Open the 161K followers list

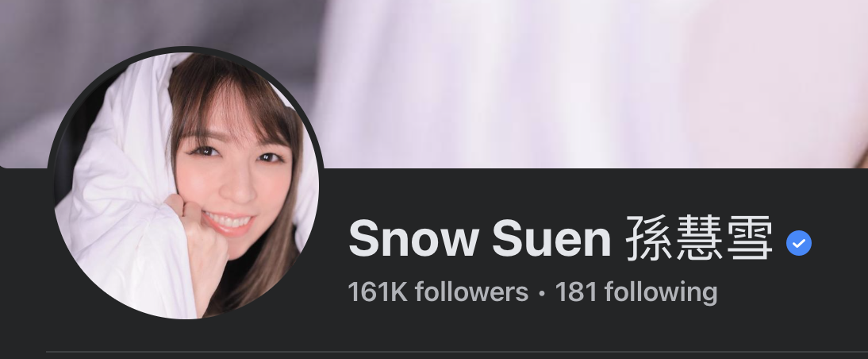click(438, 292)
